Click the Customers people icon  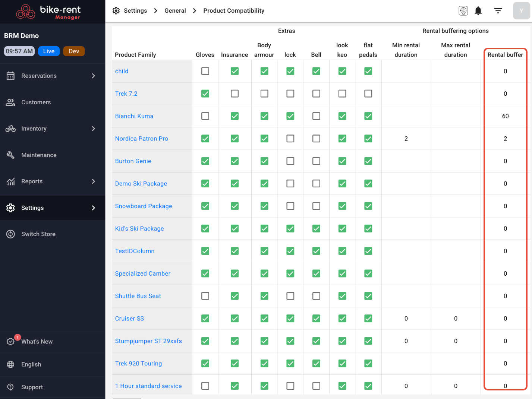[10, 102]
